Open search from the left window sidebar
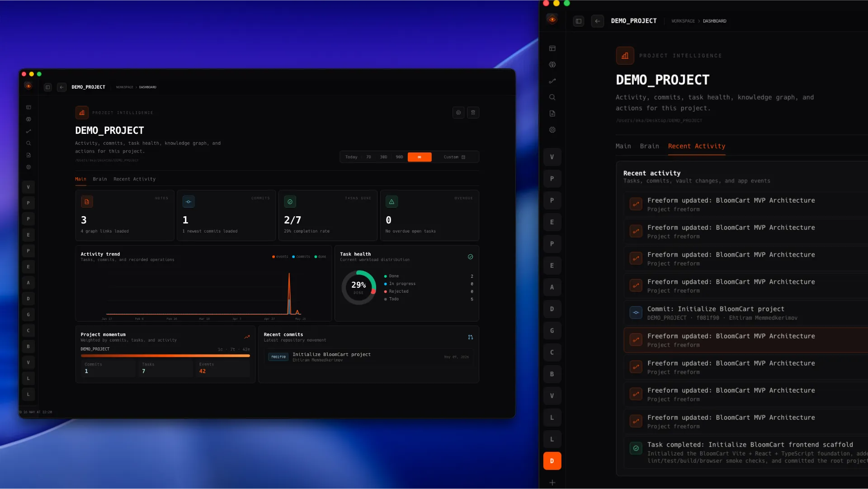 point(28,143)
